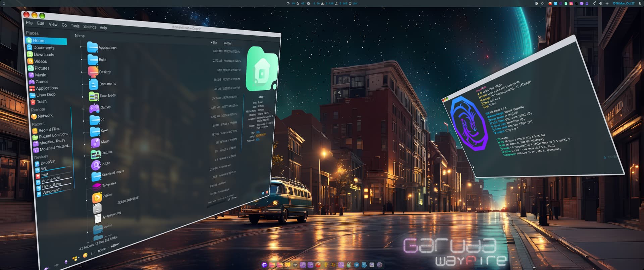Toggle the dark/light mode icon in the top panel
The image size is (644, 270).
[x=536, y=3]
